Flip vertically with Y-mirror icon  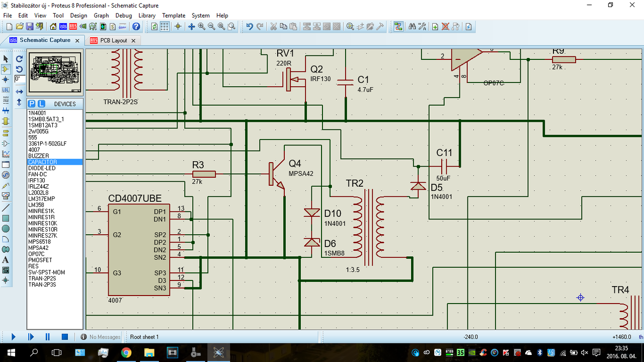tap(19, 102)
